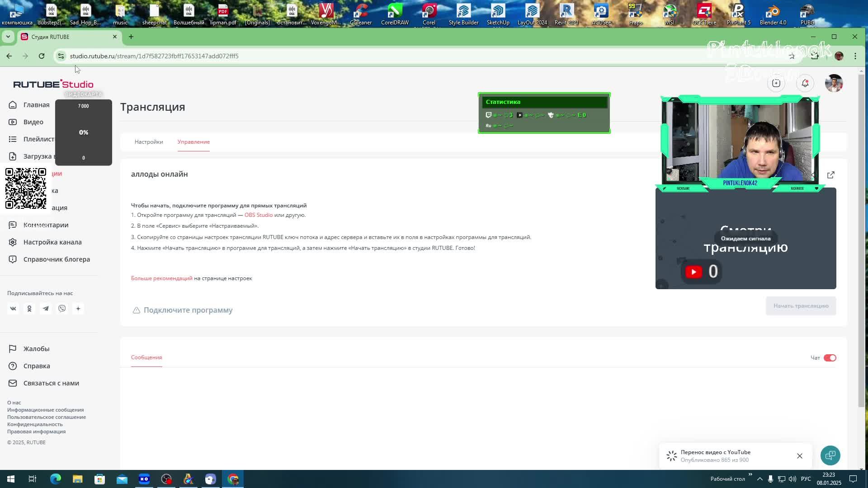Toggle the Чат switch off
The height and width of the screenshot is (488, 868).
[830, 358]
